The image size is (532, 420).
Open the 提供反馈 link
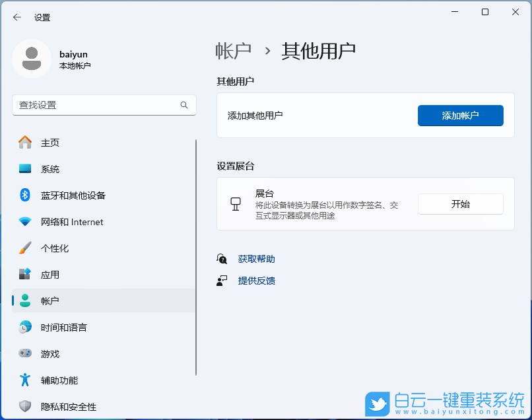(256, 281)
